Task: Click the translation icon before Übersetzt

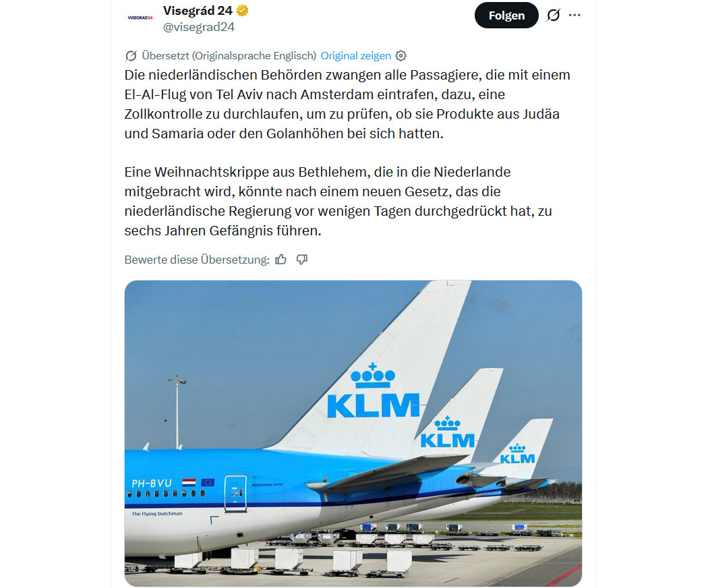Action: (131, 56)
